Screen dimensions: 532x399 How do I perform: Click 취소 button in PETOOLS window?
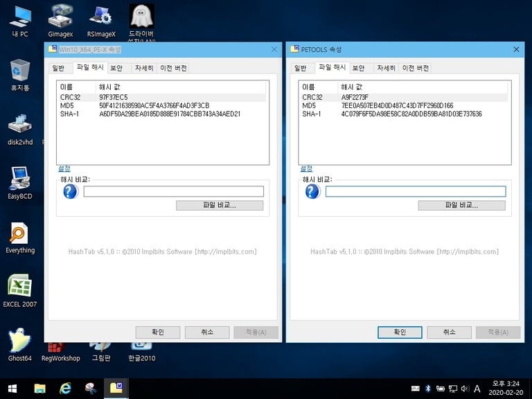click(x=449, y=332)
